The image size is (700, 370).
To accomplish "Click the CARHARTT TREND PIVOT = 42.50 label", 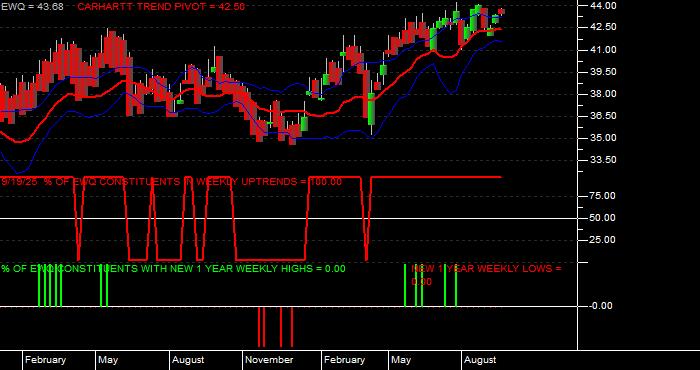I will pos(161,7).
